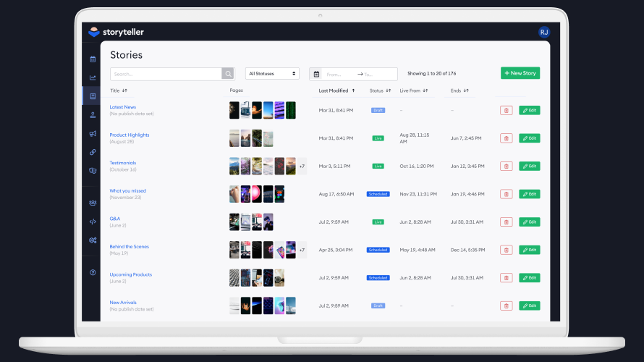This screenshot has width=644, height=362.
Task: Edit the Behind the Scenes story
Action: click(x=530, y=250)
